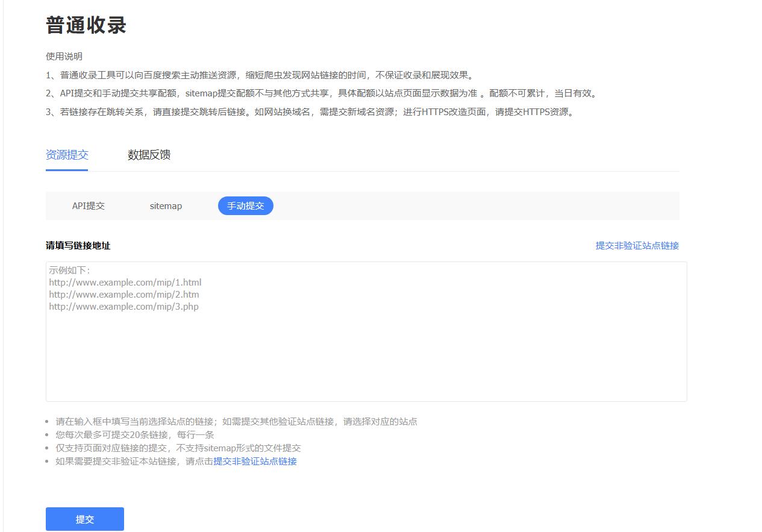This screenshot has height=532, width=762.
Task: Click the 请填写链接地址 label
Action: pyautogui.click(x=78, y=246)
